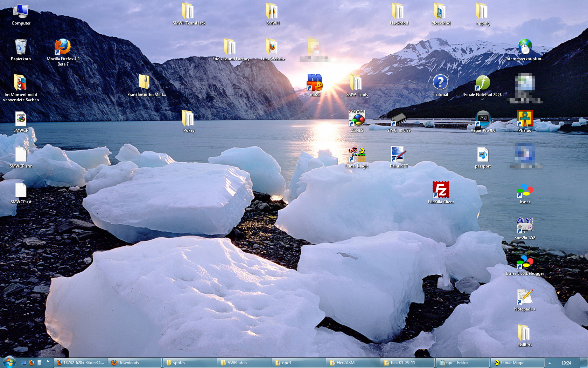Select the Erics Website folder
The width and height of the screenshot is (588, 368).
click(x=273, y=50)
